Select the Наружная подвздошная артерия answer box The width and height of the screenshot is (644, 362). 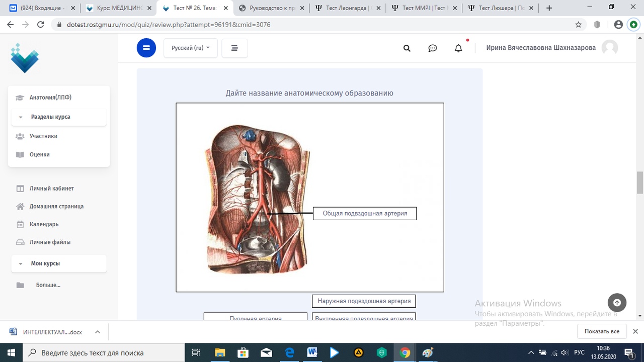pyautogui.click(x=364, y=301)
